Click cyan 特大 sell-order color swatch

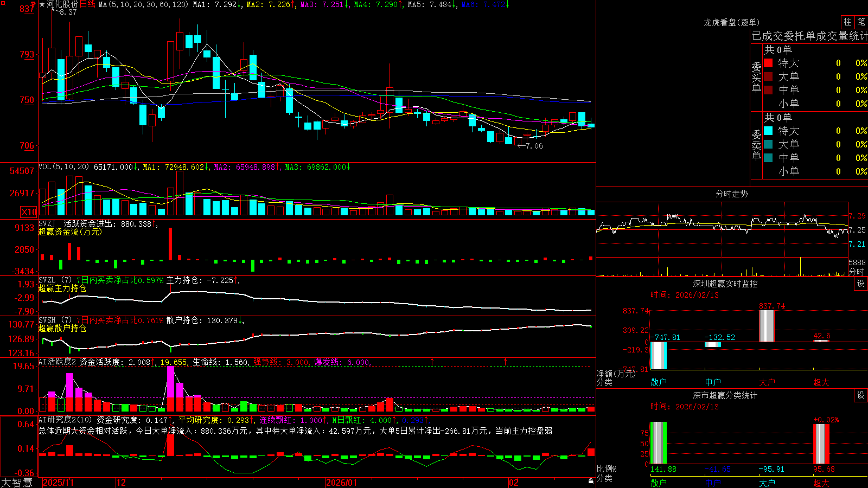click(768, 131)
